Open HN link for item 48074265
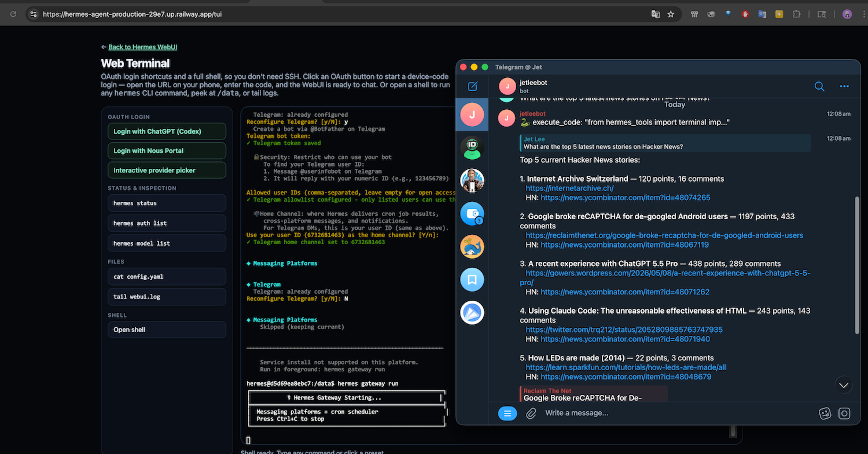 point(625,197)
